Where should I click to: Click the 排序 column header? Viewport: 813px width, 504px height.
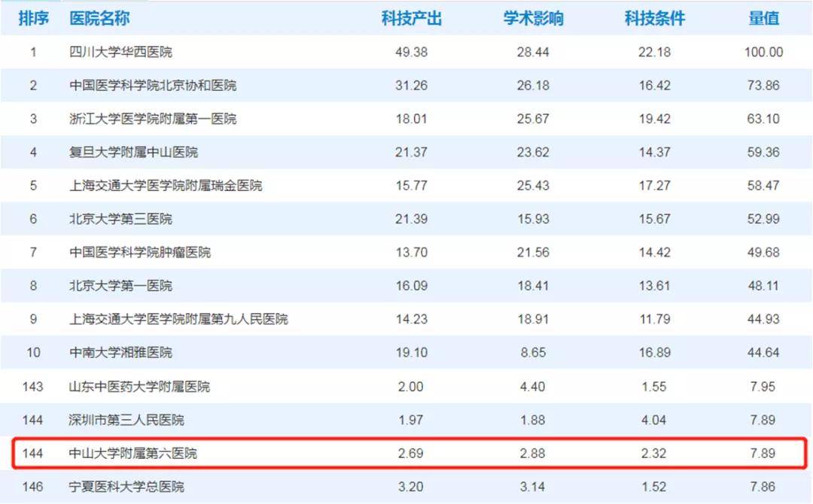[34, 19]
